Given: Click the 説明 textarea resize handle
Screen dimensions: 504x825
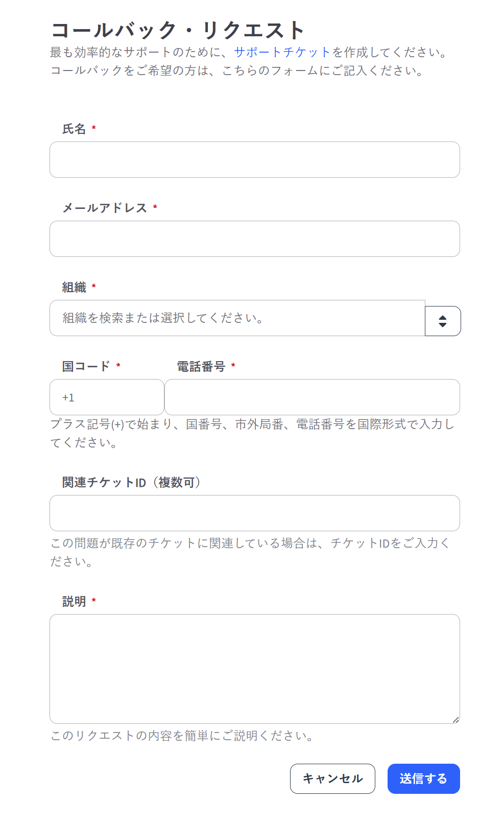Looking at the screenshot, I should [455, 719].
